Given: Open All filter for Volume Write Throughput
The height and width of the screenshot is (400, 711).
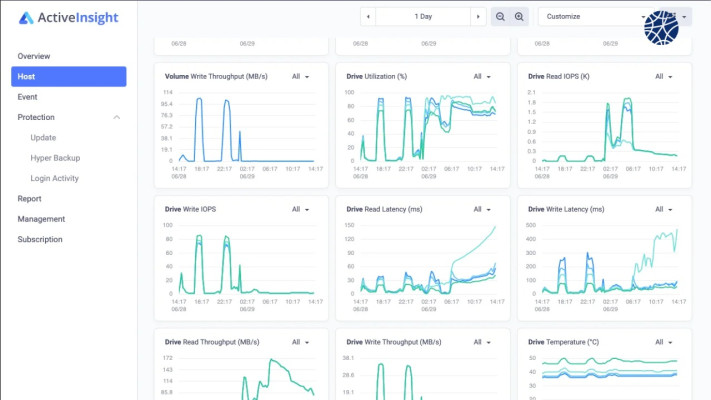Looking at the screenshot, I should coord(300,77).
